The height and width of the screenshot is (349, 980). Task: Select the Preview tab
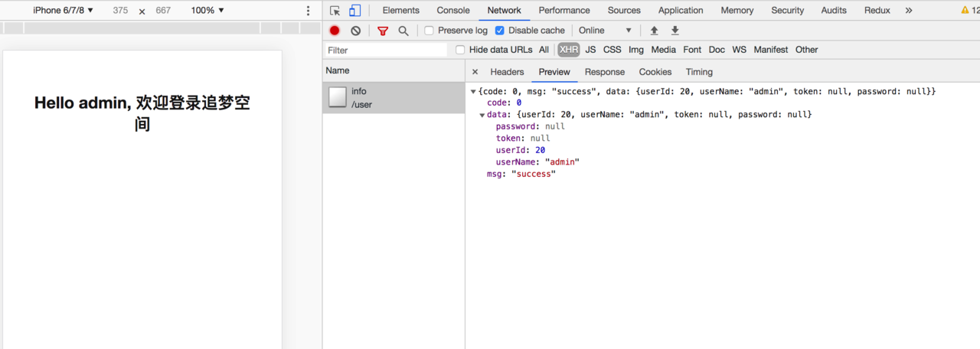tap(554, 72)
